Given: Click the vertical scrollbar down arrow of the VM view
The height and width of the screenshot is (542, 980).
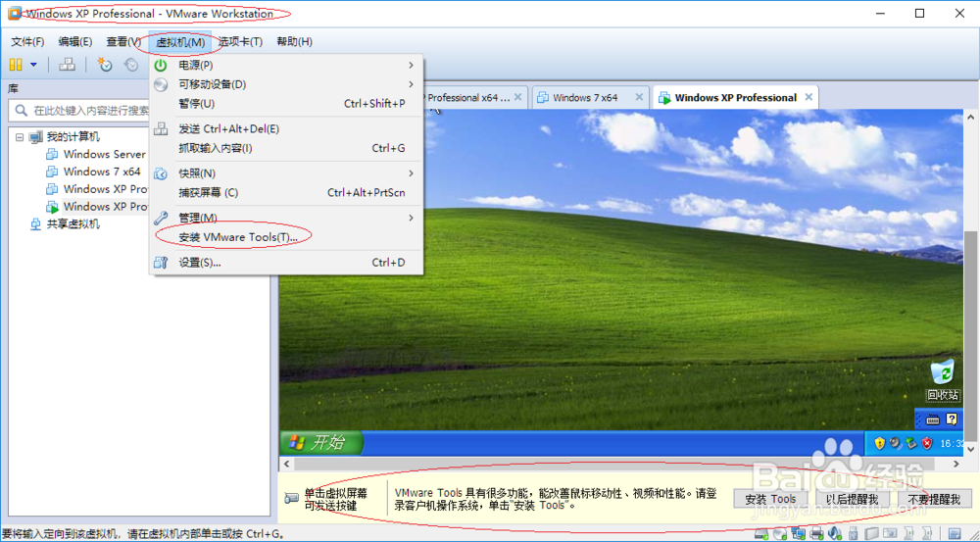Looking at the screenshot, I should coord(970,449).
